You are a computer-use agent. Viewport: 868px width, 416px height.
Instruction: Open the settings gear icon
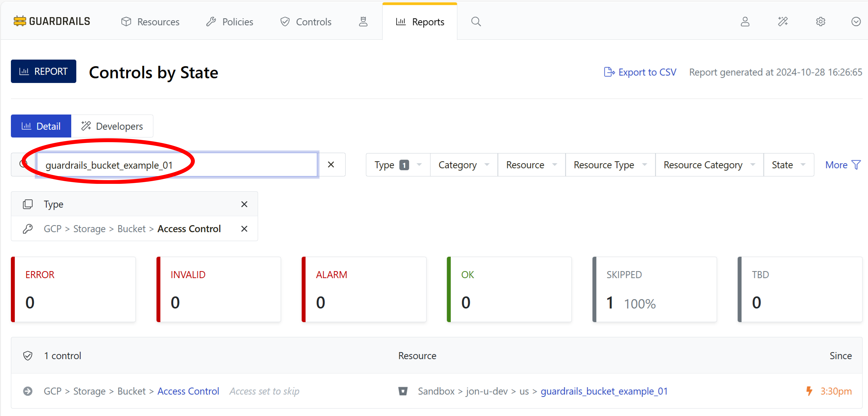[820, 22]
